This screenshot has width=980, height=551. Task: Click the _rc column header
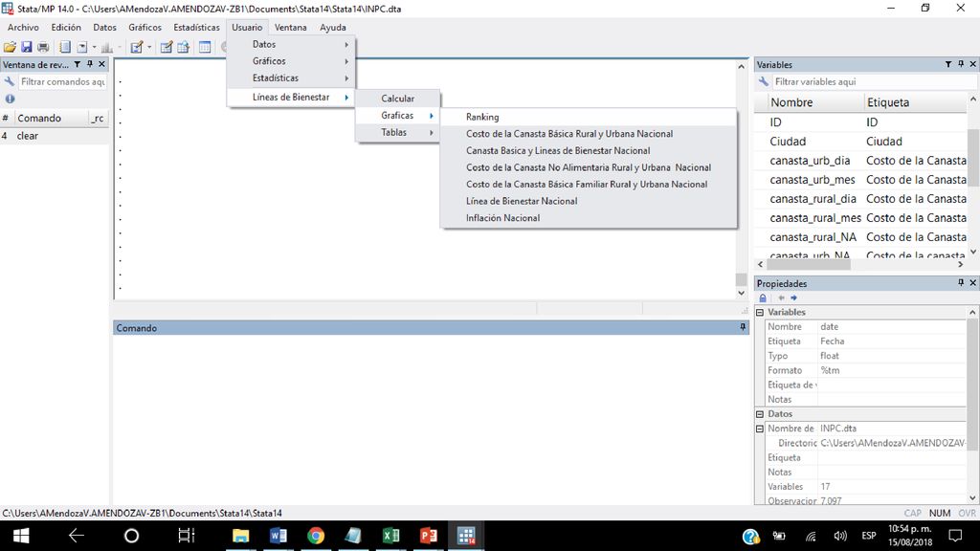click(x=98, y=118)
